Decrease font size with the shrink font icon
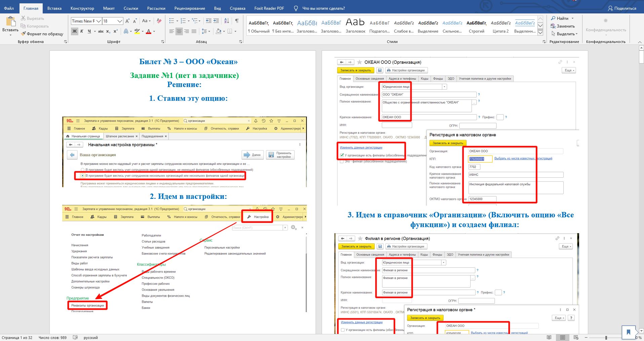The width and height of the screenshot is (644, 341). tap(135, 21)
